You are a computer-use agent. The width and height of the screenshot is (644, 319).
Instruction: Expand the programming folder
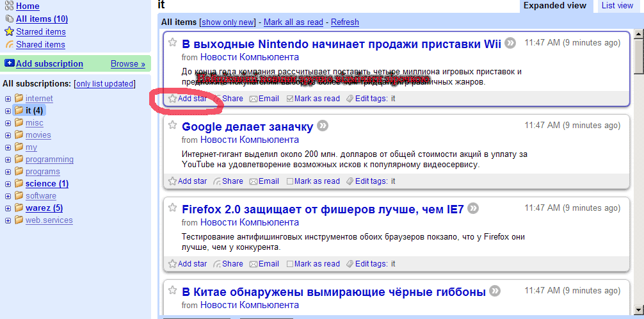click(8, 159)
